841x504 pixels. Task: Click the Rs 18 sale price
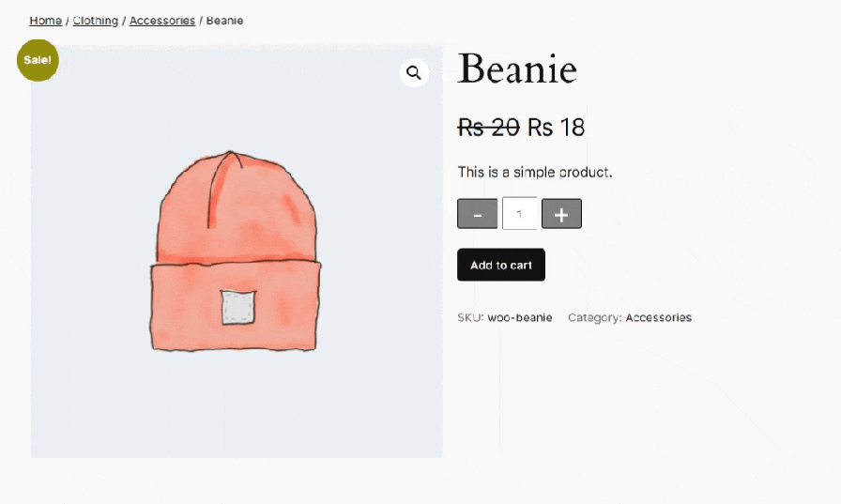(x=556, y=127)
